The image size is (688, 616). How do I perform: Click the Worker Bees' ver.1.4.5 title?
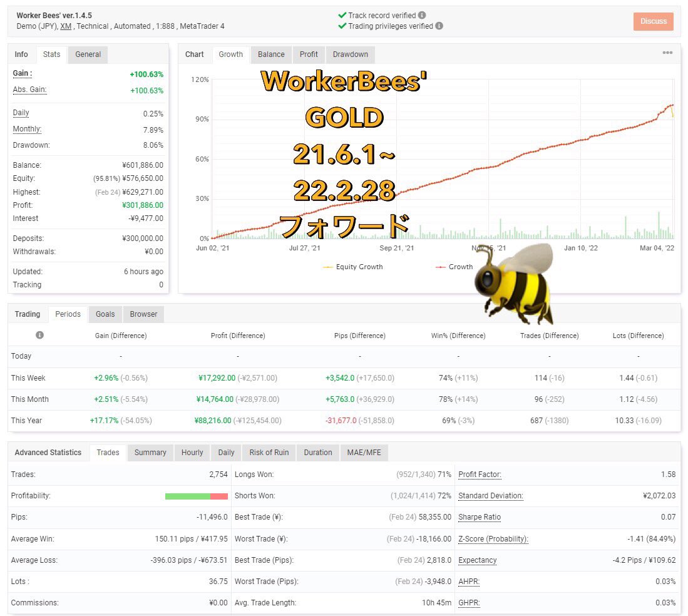(x=54, y=16)
